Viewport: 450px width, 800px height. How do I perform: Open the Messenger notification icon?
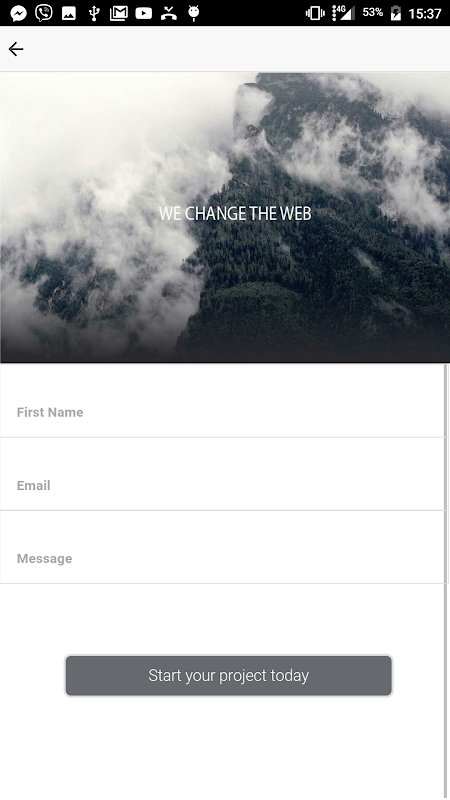(18, 13)
